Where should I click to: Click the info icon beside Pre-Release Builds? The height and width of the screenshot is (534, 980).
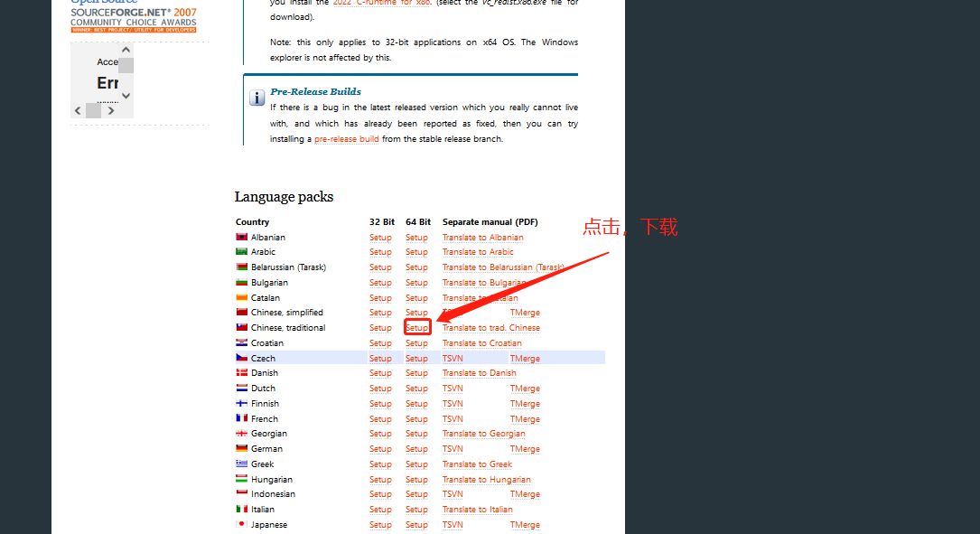pyautogui.click(x=257, y=98)
